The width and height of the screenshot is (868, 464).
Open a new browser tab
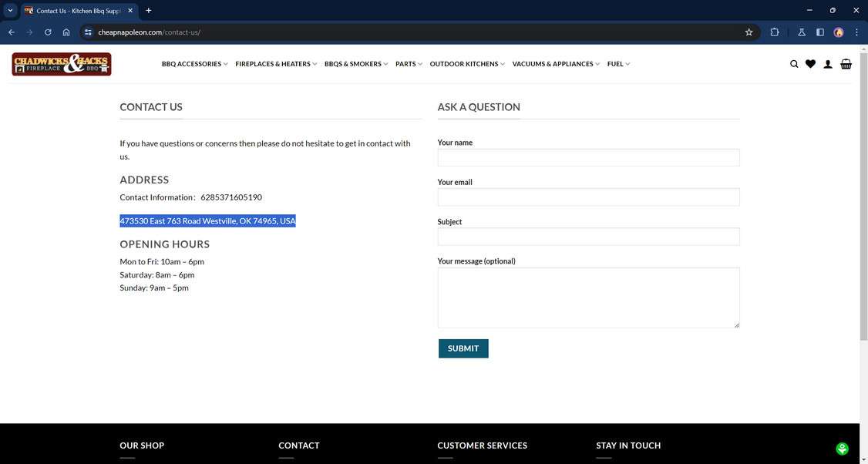[x=148, y=11]
